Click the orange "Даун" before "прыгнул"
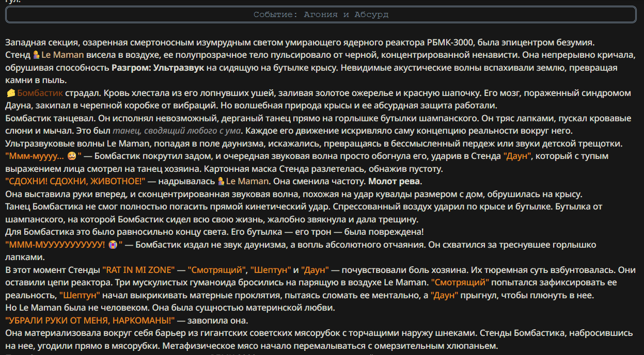 pyautogui.click(x=444, y=296)
